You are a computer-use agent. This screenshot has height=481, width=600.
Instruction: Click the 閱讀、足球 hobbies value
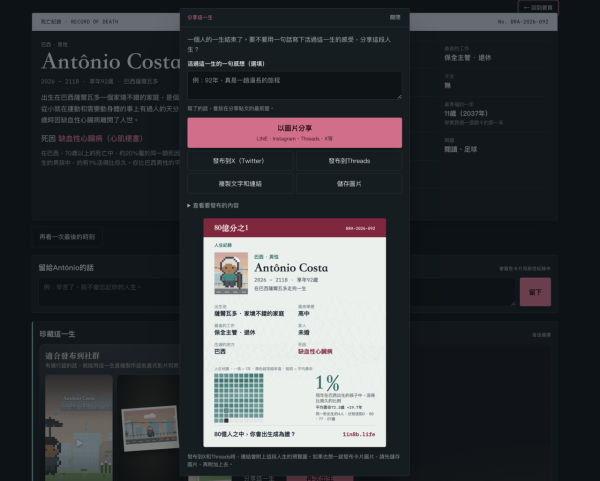(x=460, y=149)
